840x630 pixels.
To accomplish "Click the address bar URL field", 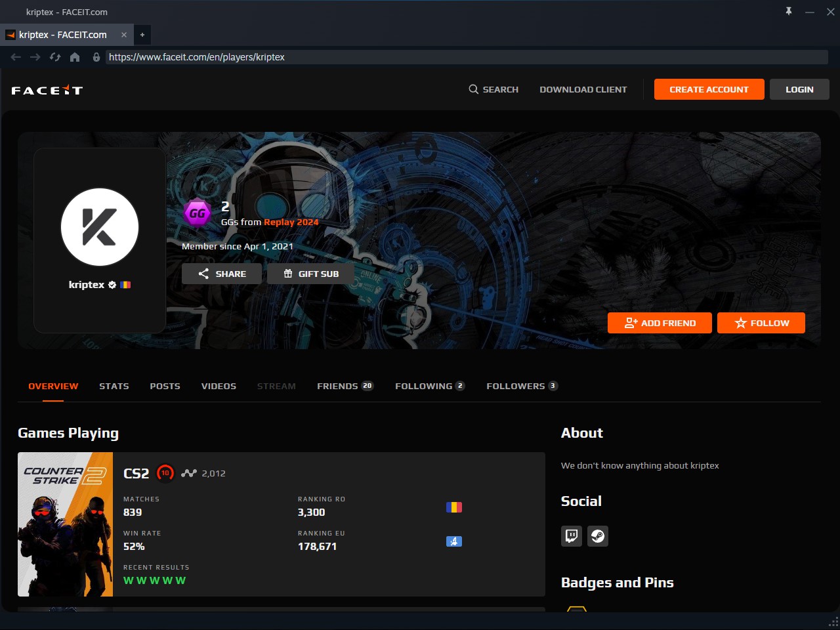I will [467, 57].
